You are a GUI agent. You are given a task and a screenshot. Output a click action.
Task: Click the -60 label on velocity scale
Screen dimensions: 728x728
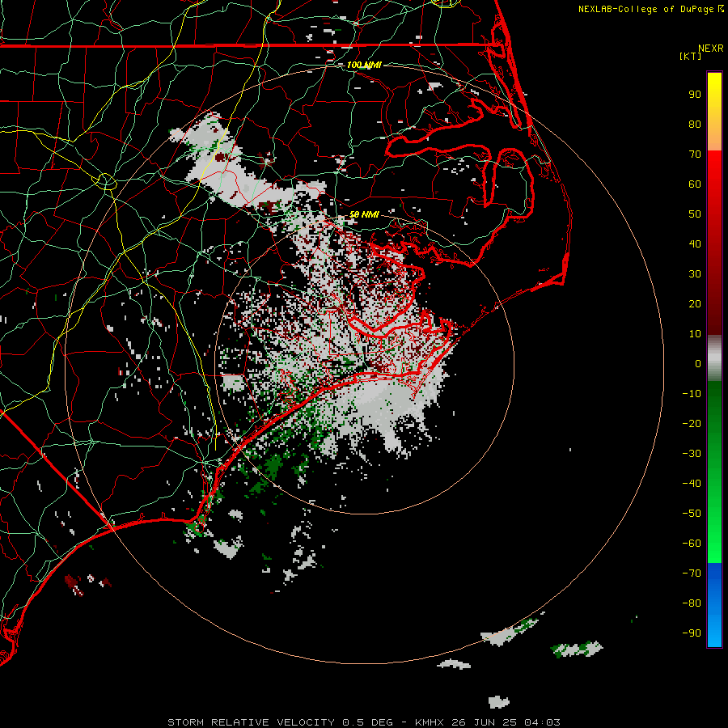coord(692,544)
